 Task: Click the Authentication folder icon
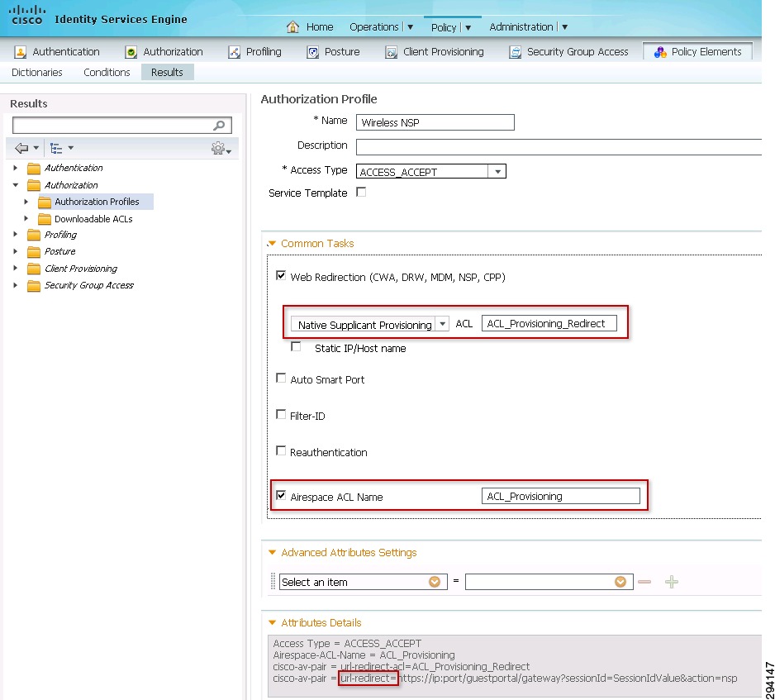point(34,169)
